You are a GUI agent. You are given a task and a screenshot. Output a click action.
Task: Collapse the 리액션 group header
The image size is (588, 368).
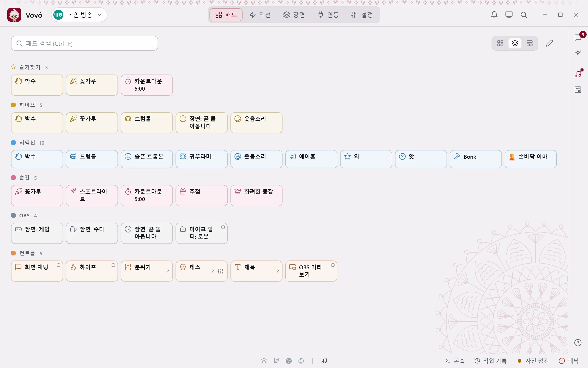coord(28,143)
